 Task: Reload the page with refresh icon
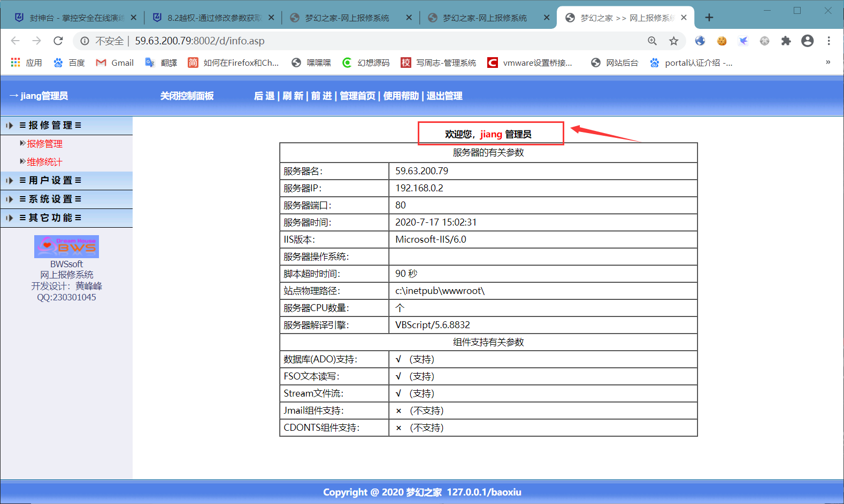(x=58, y=41)
